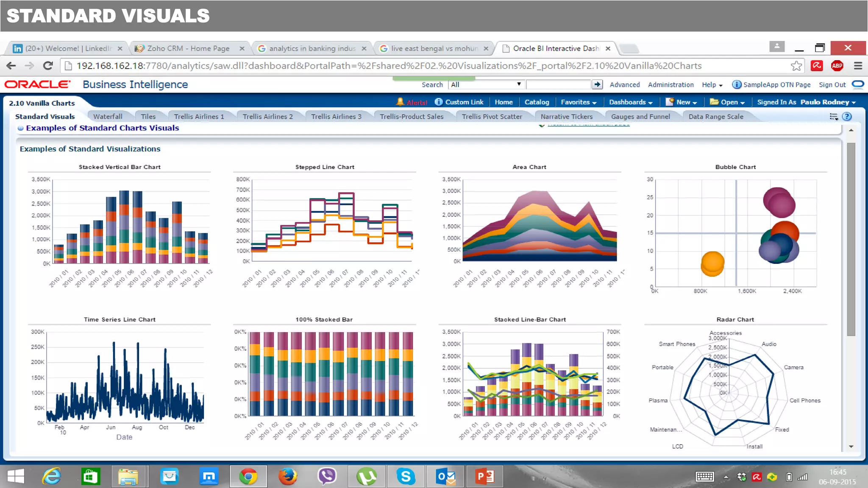This screenshot has width=868, height=488.
Task: Click in the search text field
Action: click(x=558, y=85)
